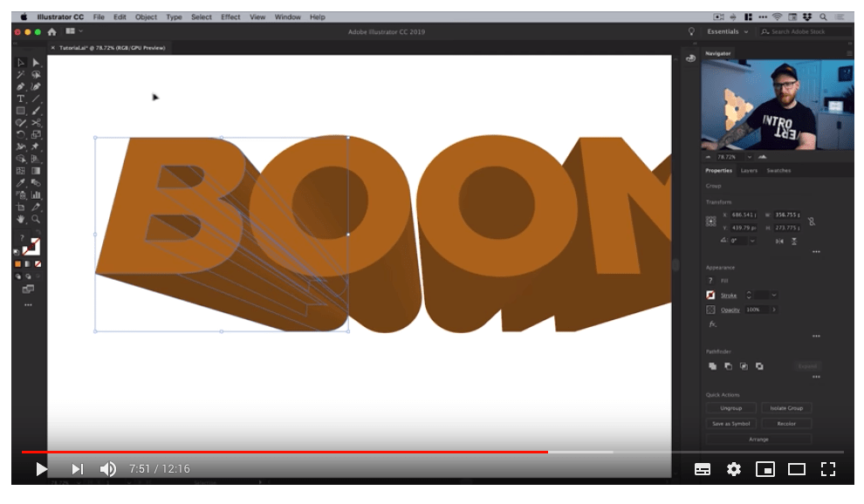Select the Pen tool
Viewport: 864px width, 504px height.
pos(21,86)
